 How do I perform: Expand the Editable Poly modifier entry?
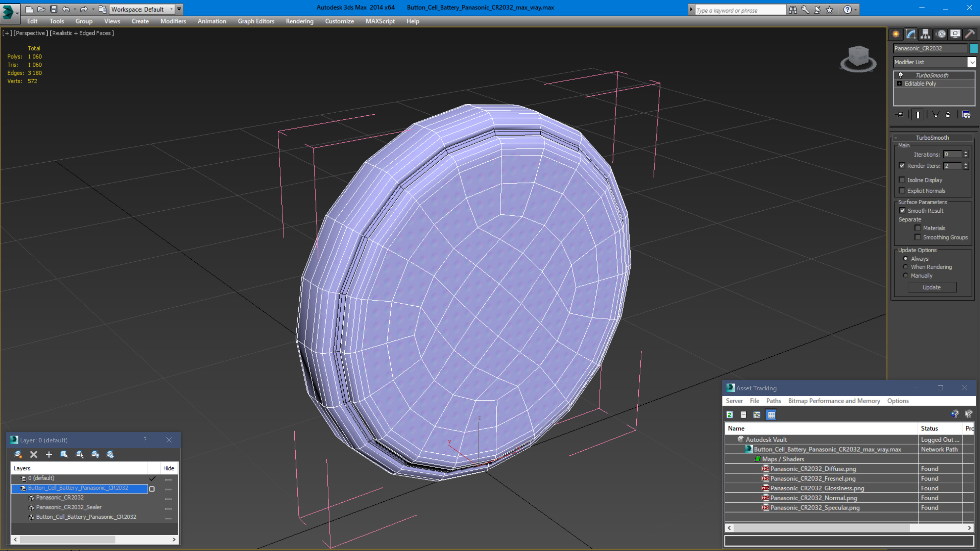(899, 84)
